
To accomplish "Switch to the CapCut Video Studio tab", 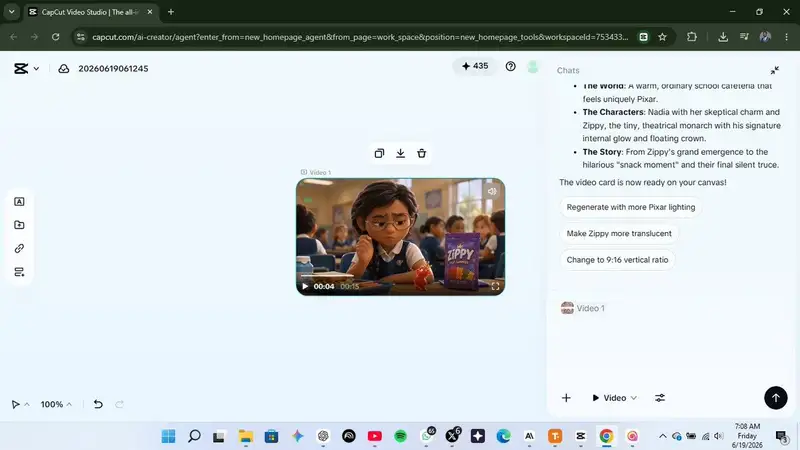I will tap(89, 12).
